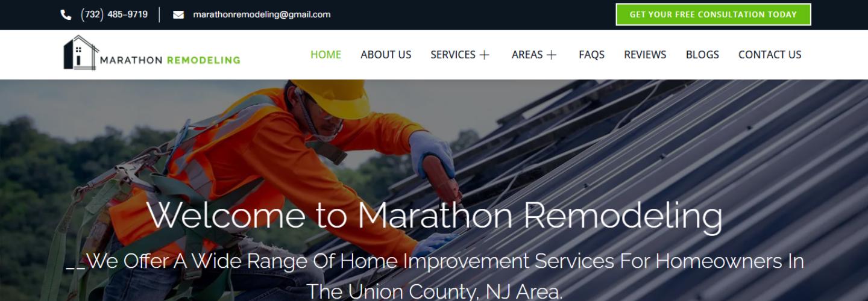Click the phone handset icon

[x=66, y=14]
